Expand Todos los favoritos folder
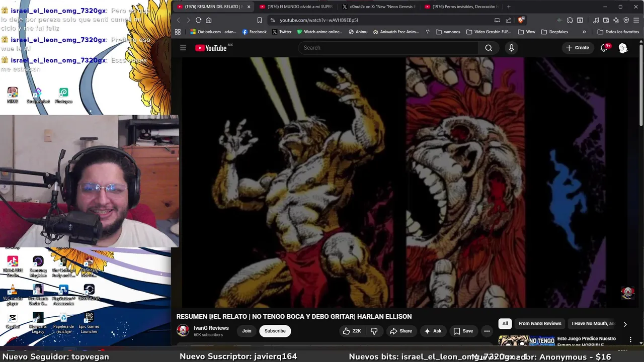The width and height of the screenshot is (644, 362). pos(618,32)
